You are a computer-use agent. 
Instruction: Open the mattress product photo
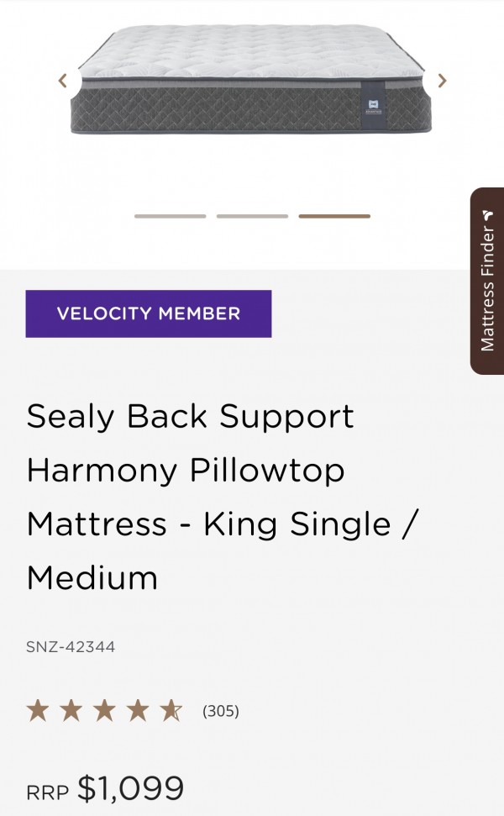click(251, 78)
